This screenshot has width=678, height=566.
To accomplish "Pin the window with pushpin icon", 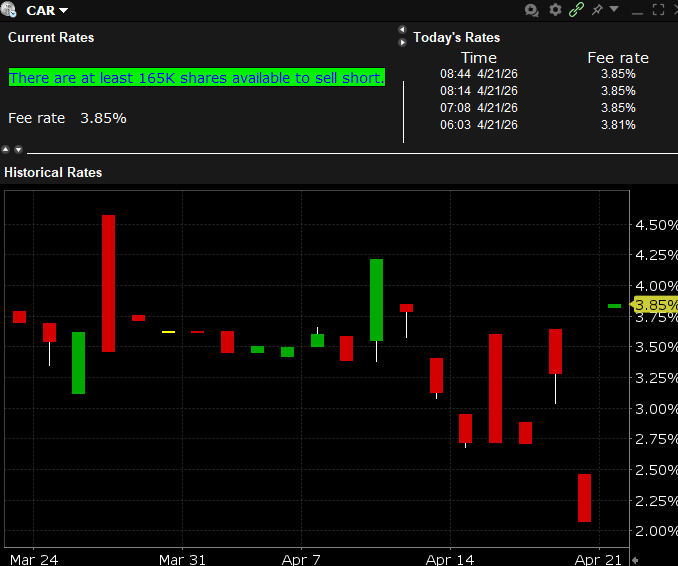I will pos(597,10).
